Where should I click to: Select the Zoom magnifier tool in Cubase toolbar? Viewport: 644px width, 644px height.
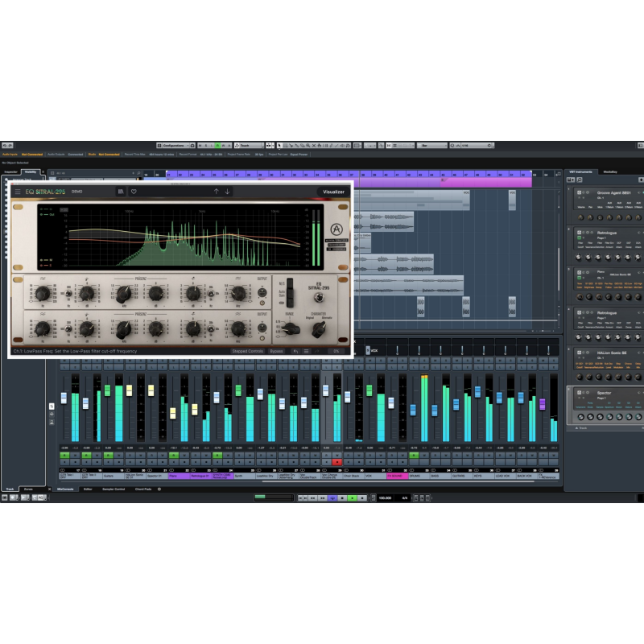coord(308,146)
